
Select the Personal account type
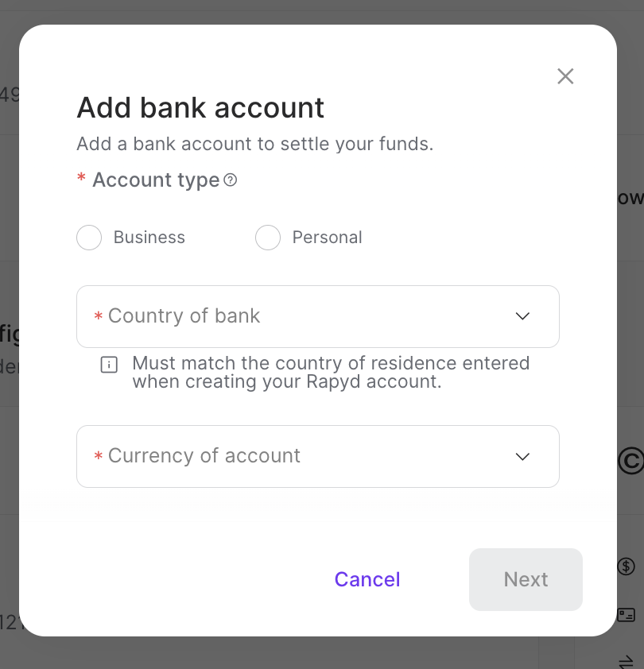268,237
